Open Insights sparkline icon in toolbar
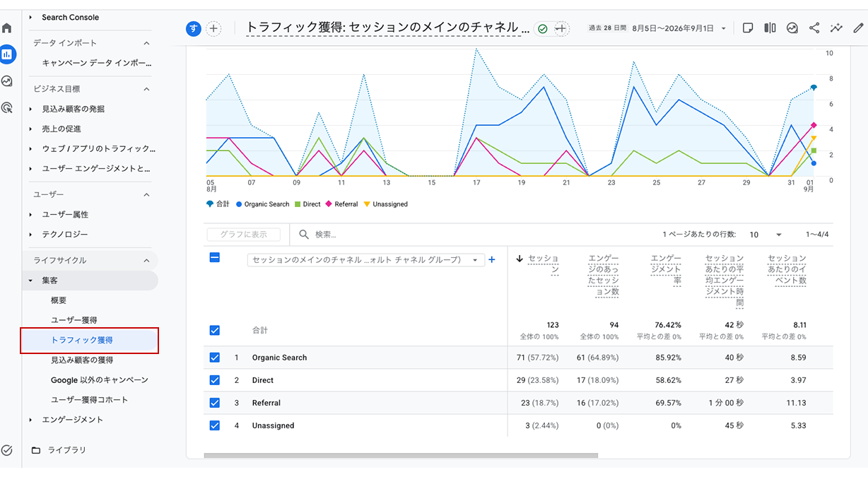This screenshot has width=868, height=477. coord(836,28)
